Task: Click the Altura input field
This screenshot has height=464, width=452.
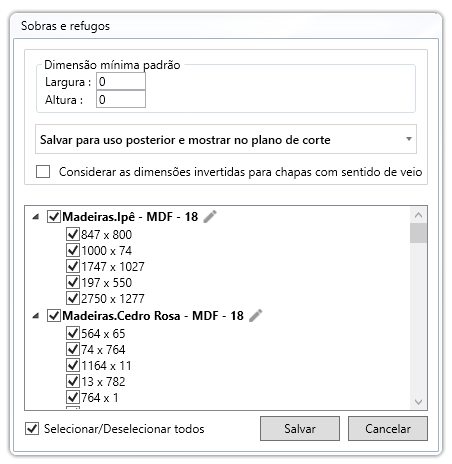Action: [x=121, y=99]
